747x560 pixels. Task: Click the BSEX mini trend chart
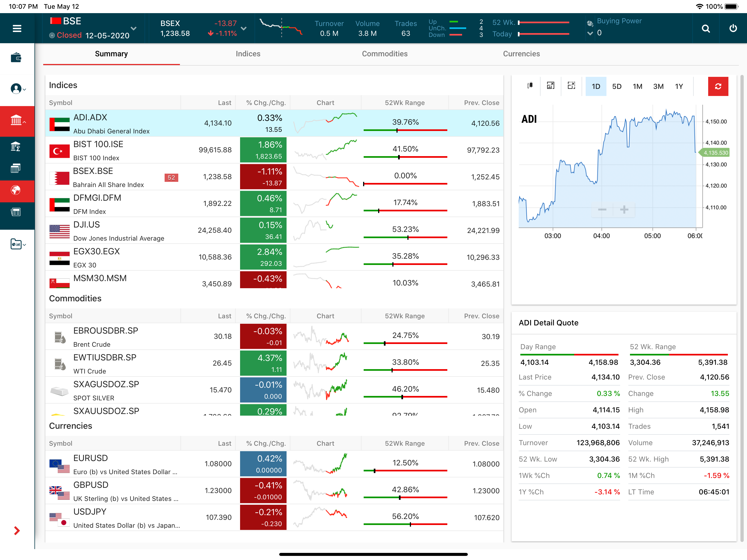(x=281, y=28)
